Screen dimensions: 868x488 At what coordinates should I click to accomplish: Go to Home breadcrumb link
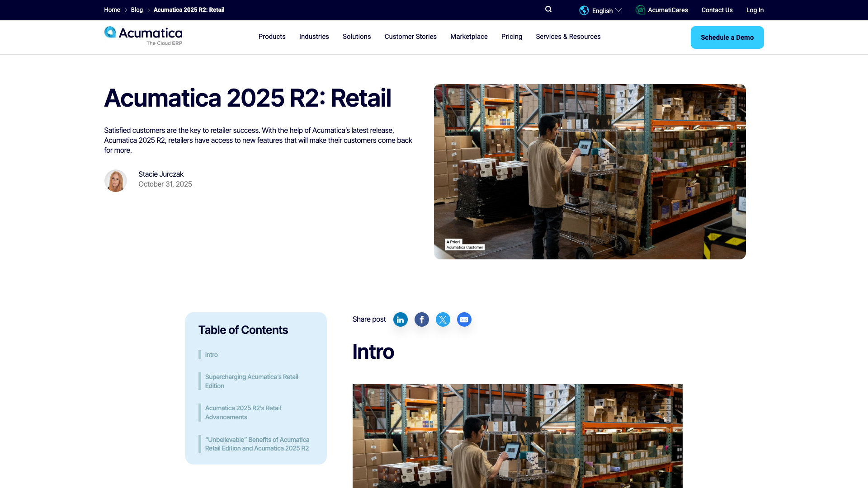pos(112,9)
